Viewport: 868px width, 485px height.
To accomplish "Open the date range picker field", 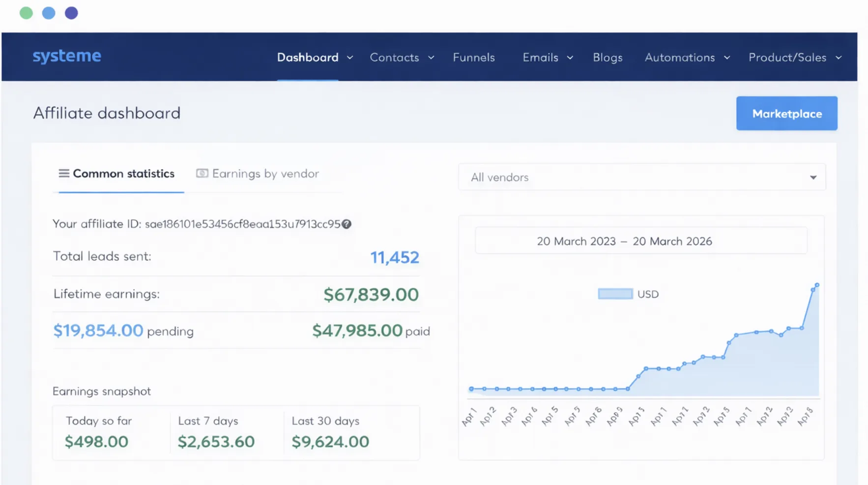I will pos(641,241).
